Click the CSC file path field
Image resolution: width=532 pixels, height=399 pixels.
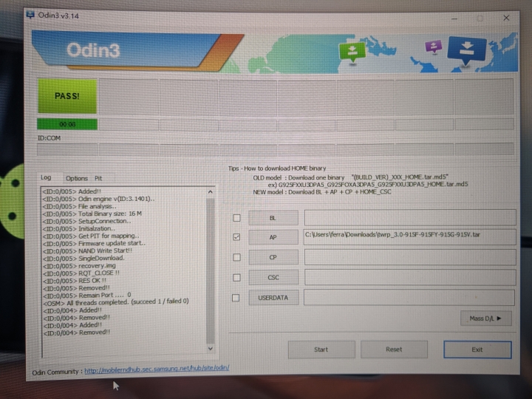(410, 277)
